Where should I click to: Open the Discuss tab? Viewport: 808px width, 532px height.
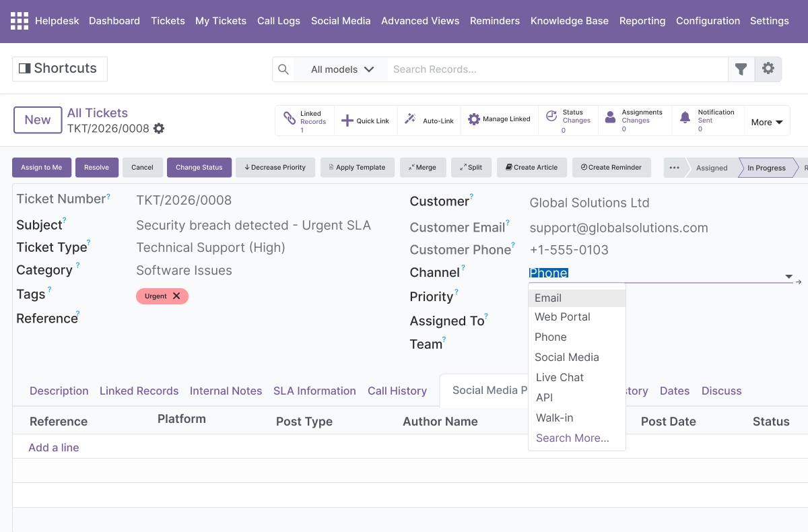click(722, 391)
